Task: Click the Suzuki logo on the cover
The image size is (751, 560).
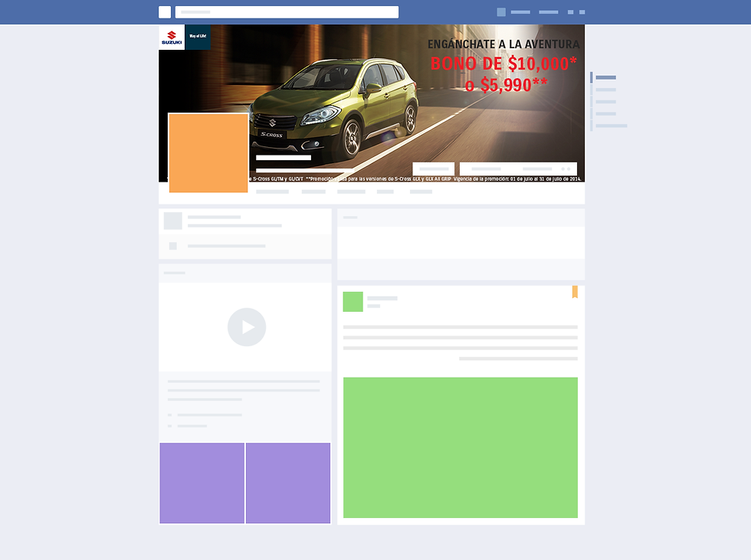Action: coord(172,38)
